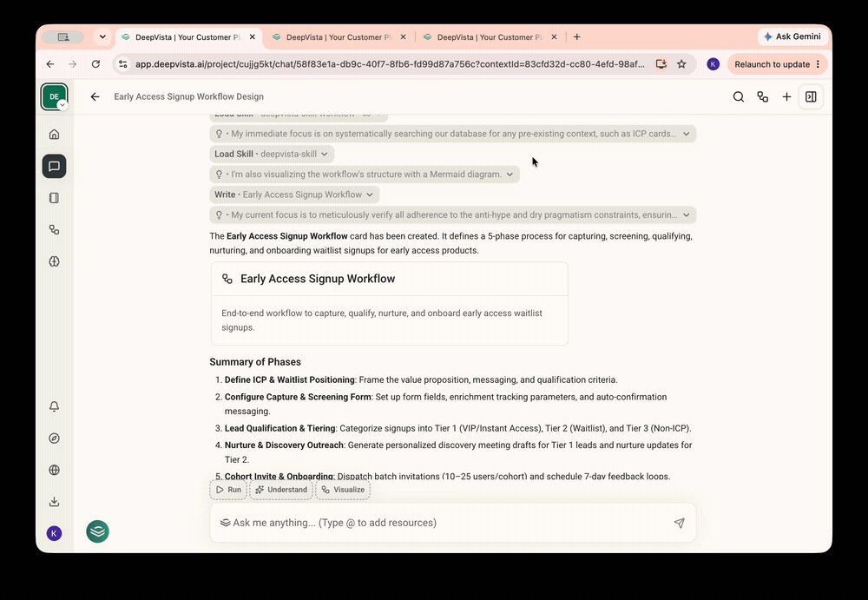Image resolution: width=868 pixels, height=600 pixels.
Task: Close the third DeepVista tab
Action: click(554, 37)
